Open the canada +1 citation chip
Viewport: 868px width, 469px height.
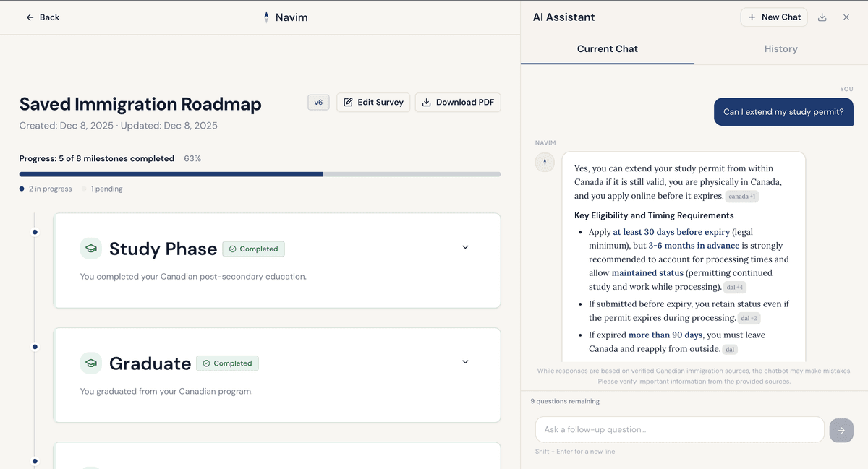pos(741,196)
